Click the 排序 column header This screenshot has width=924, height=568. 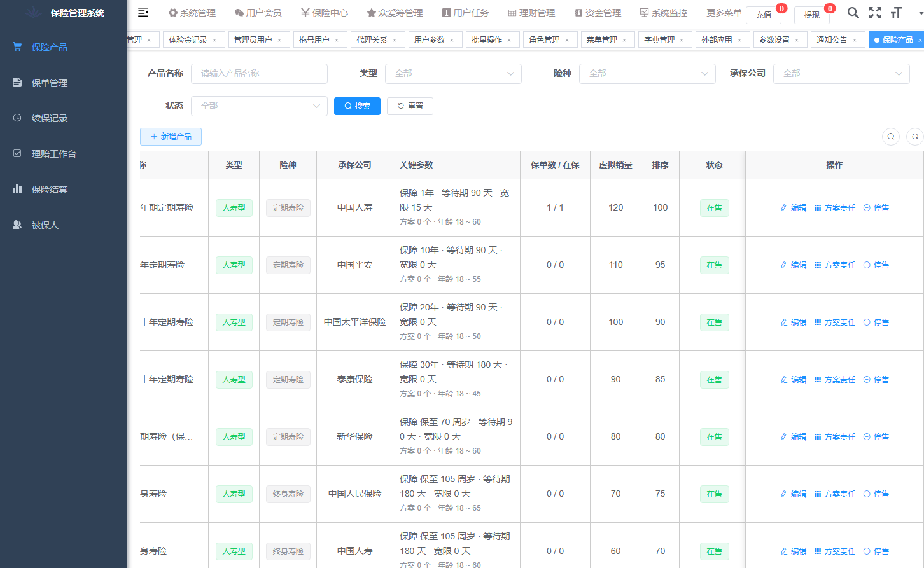[660, 165]
